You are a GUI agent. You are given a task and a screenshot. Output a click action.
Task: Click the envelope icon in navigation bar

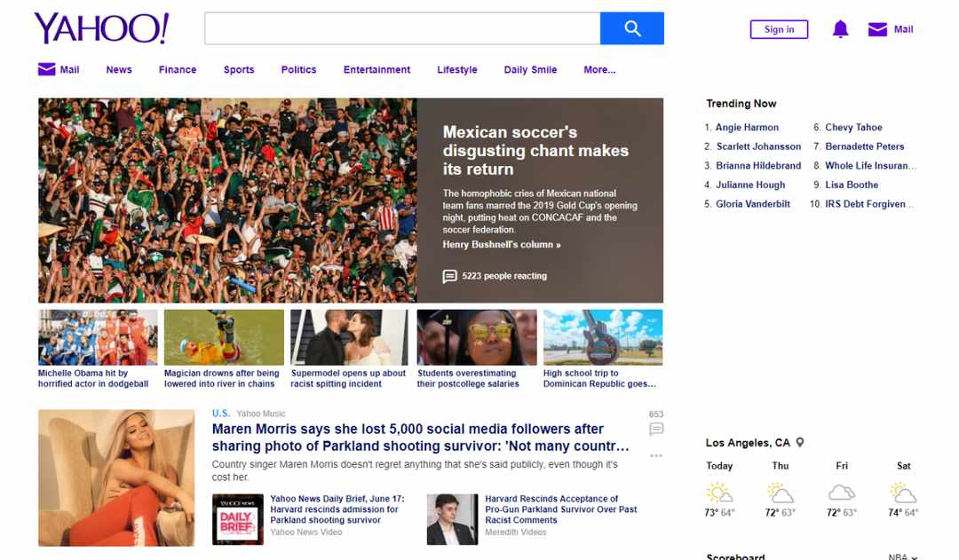(x=46, y=69)
